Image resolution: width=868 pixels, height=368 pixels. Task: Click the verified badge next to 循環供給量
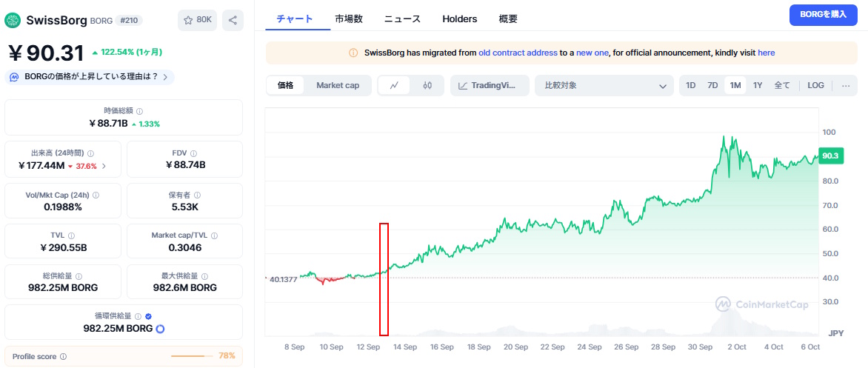pos(148,316)
